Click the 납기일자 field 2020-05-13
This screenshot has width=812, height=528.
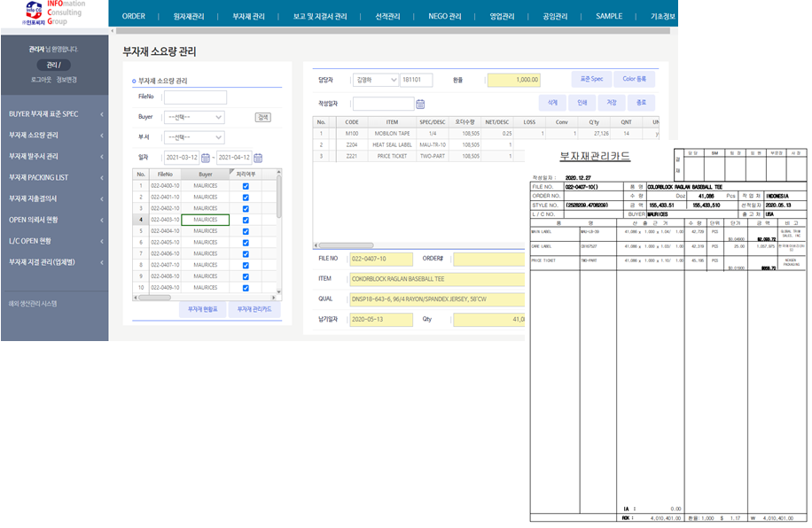[381, 320]
